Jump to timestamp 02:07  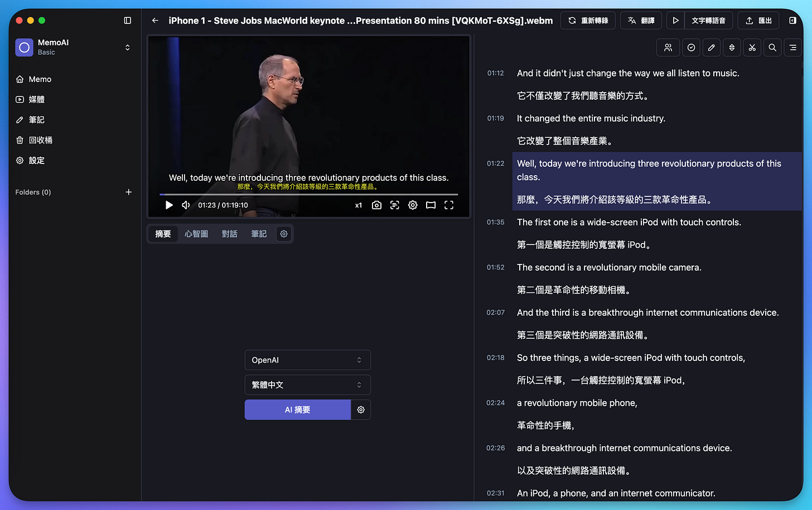tap(495, 312)
